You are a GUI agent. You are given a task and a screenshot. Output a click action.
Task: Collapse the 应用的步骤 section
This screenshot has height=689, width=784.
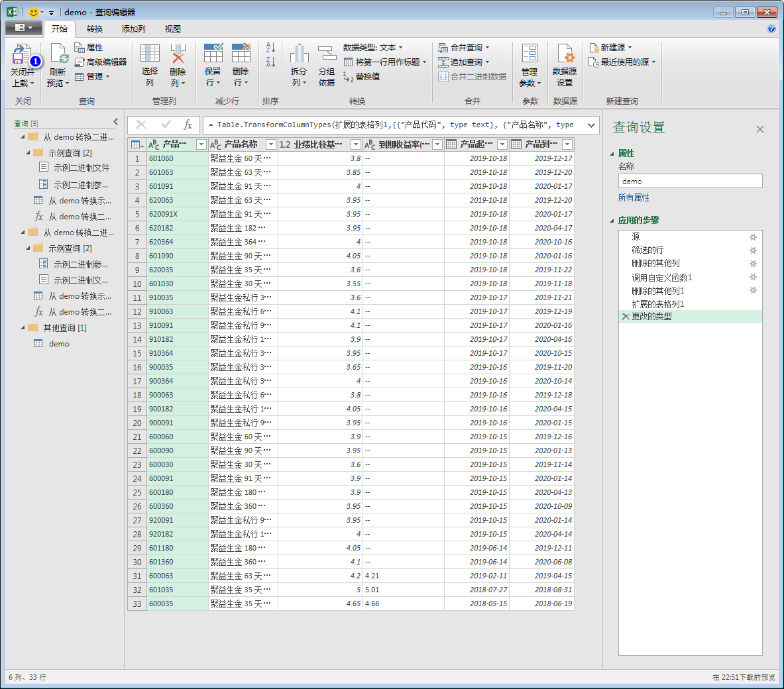click(x=612, y=221)
